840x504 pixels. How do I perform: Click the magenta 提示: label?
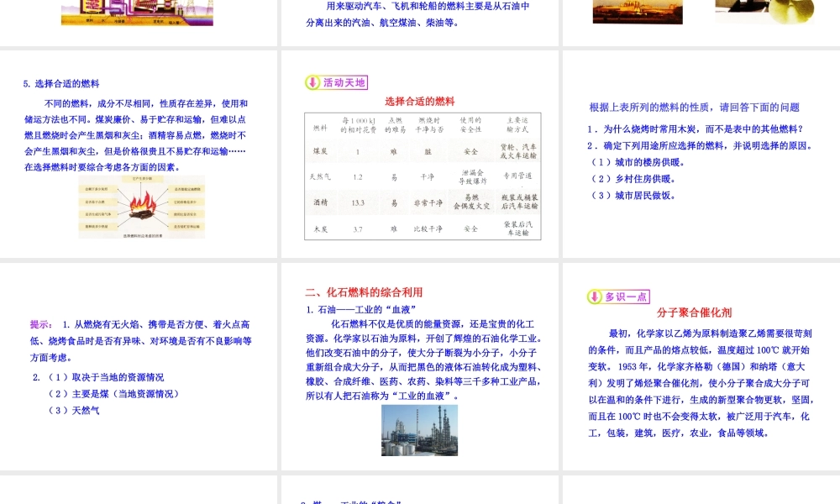pyautogui.click(x=41, y=324)
